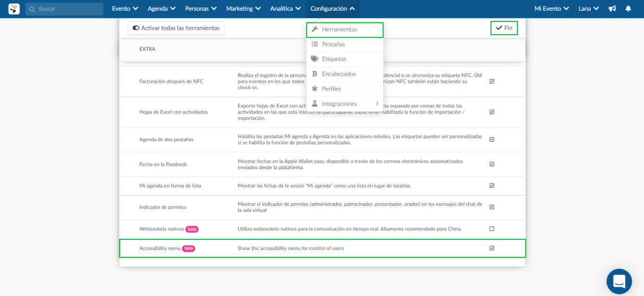Click the EXTRA section header

coord(148,49)
